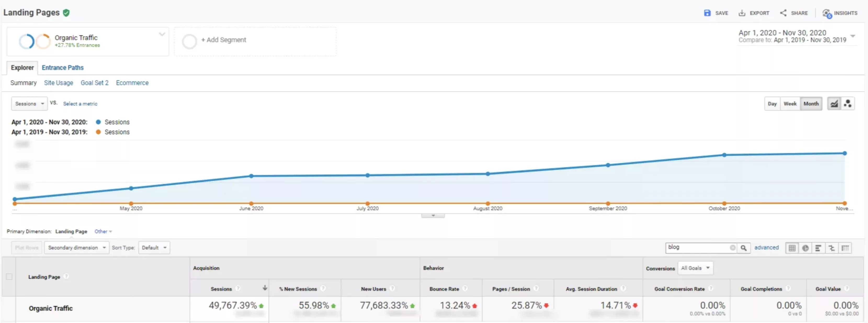Click the August 2020 orange data point
The image size is (868, 323).
487,203
